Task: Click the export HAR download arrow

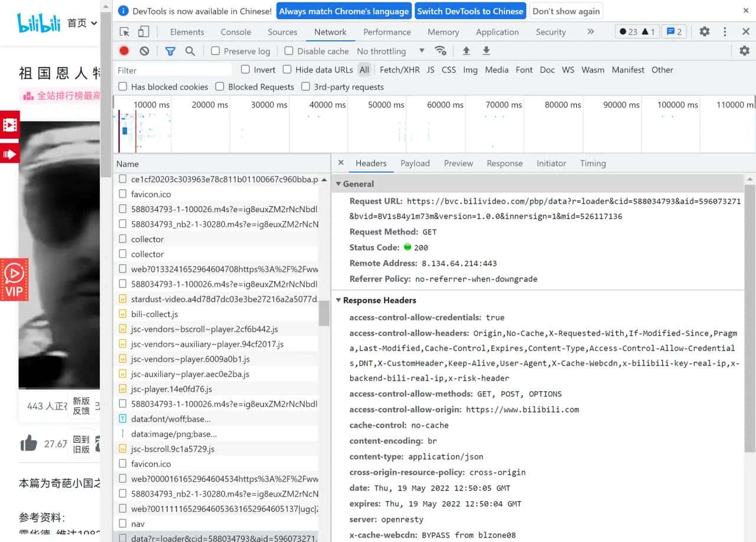Action: 486,51
